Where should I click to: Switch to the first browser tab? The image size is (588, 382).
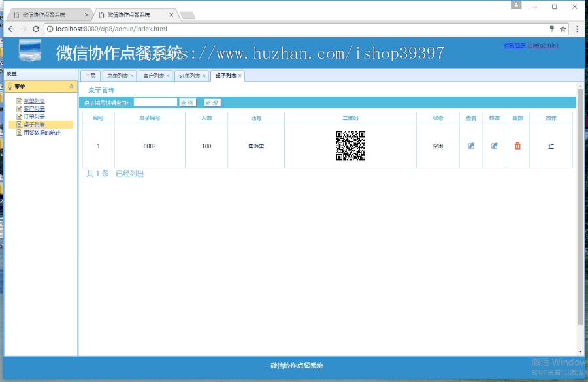point(49,14)
